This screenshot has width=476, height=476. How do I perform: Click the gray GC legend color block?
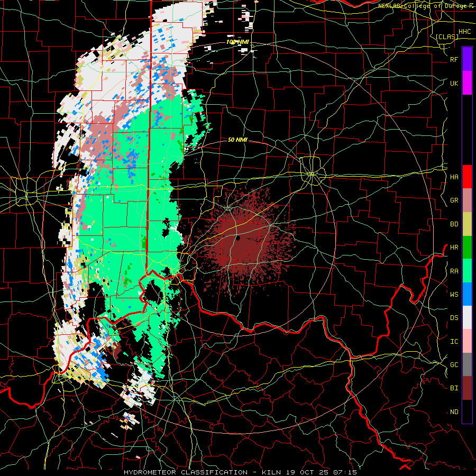click(467, 364)
